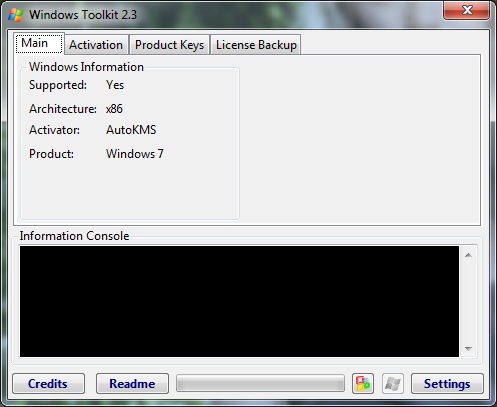Click the Windows flag icon in title bar
The width and height of the screenshot is (497, 407).
(16, 15)
